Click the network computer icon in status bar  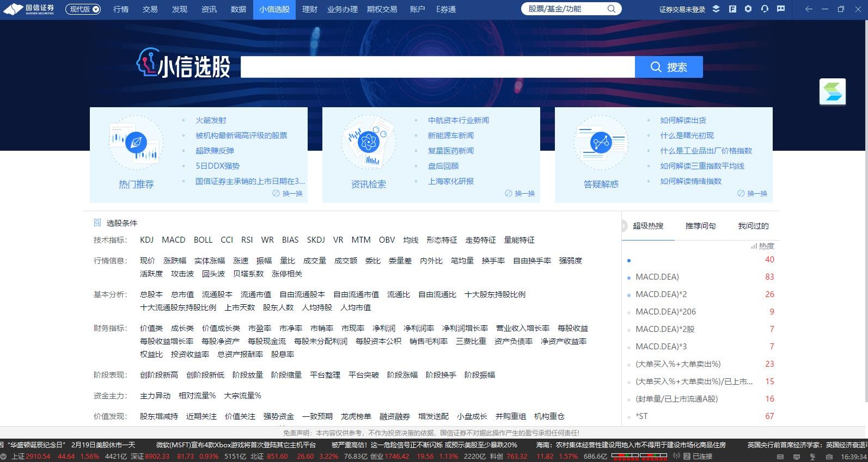click(813, 457)
